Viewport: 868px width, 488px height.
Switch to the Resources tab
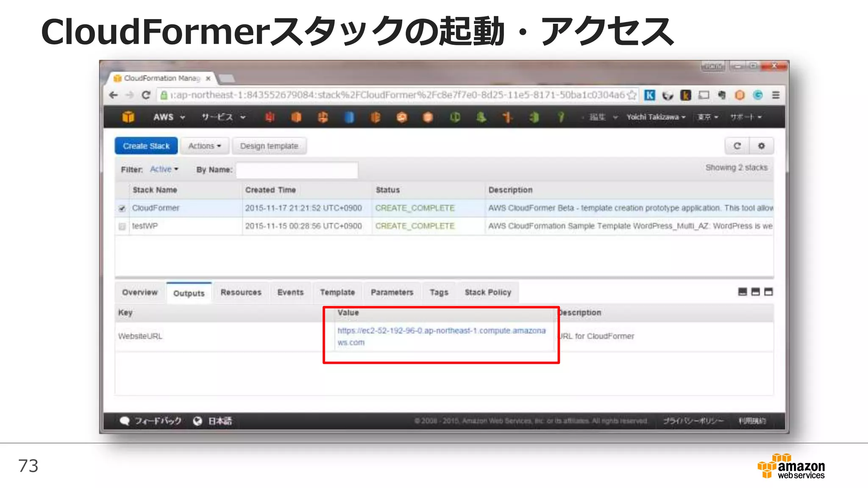point(241,292)
